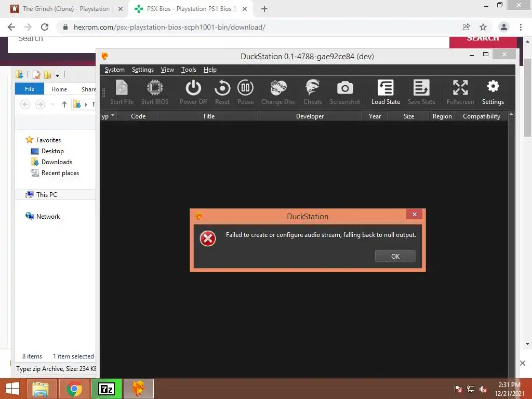This screenshot has width=532, height=399.
Task: Sort game list by Code column
Action: click(x=138, y=116)
